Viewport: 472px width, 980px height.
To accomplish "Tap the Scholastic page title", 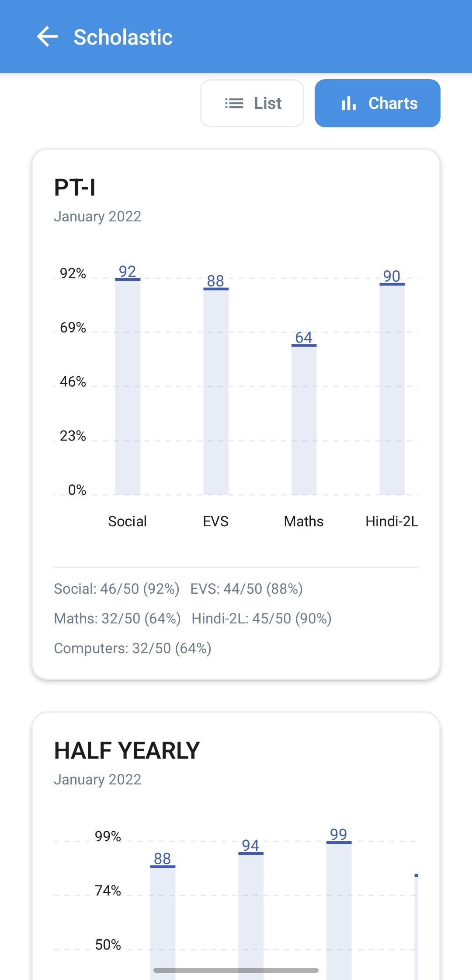I will tap(123, 37).
